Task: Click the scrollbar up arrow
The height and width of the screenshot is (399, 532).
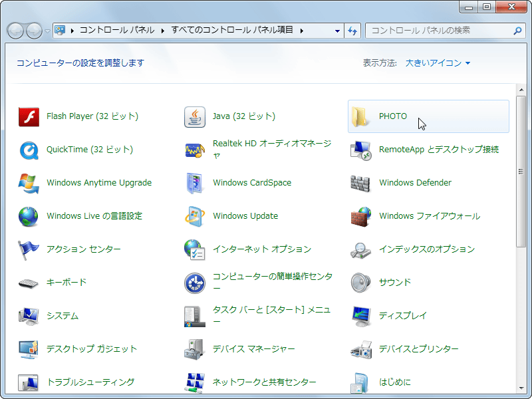Action: [521, 90]
